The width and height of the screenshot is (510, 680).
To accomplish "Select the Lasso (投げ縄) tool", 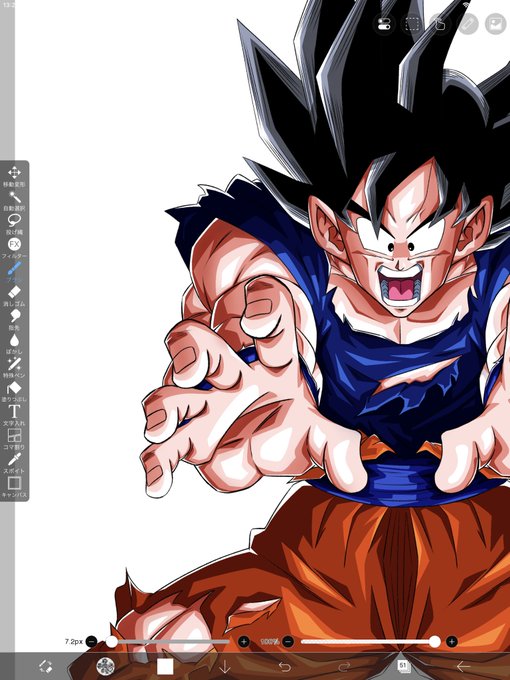I will click(14, 224).
